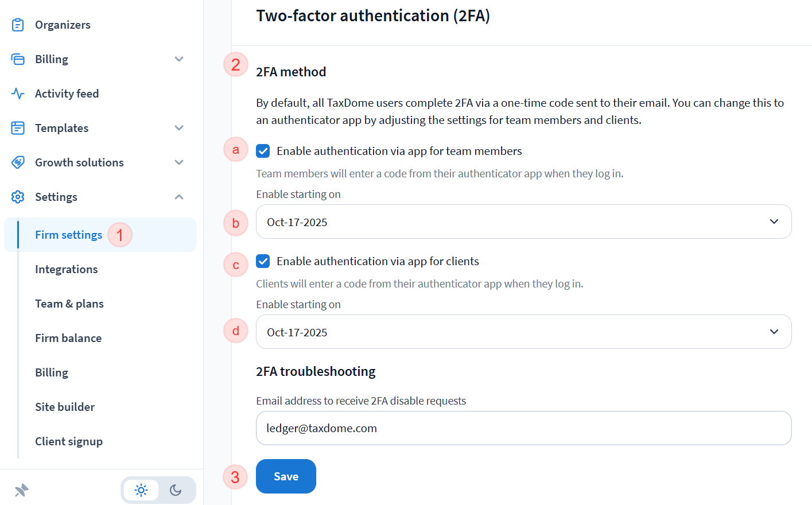Switch to dark mode moon icon

[176, 490]
